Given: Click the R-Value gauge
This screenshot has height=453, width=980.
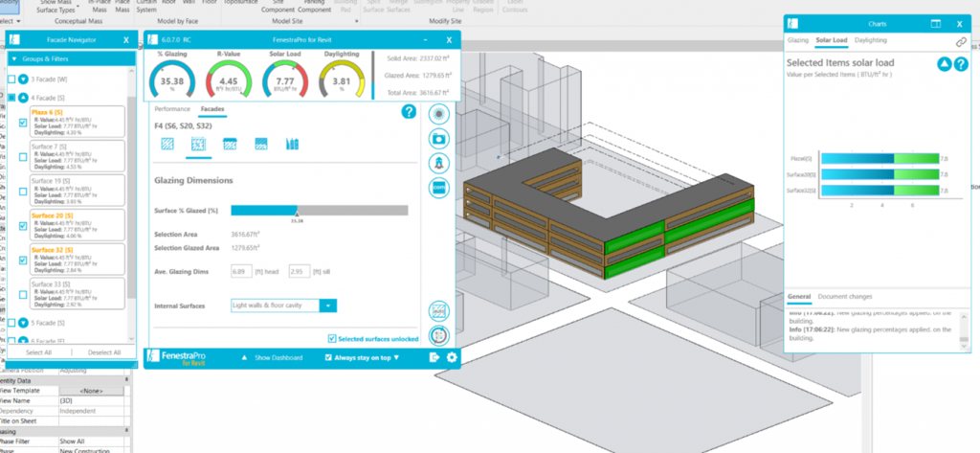Looking at the screenshot, I should point(228,80).
